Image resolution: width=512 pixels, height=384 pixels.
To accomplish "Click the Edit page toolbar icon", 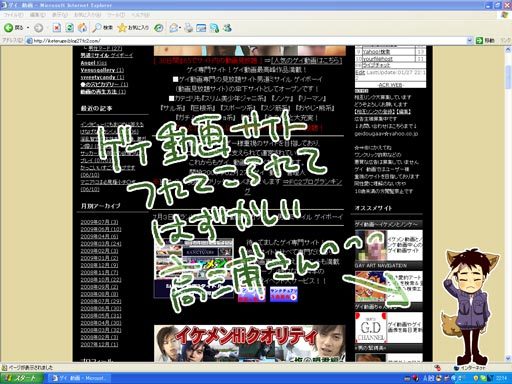I will tap(201, 28).
